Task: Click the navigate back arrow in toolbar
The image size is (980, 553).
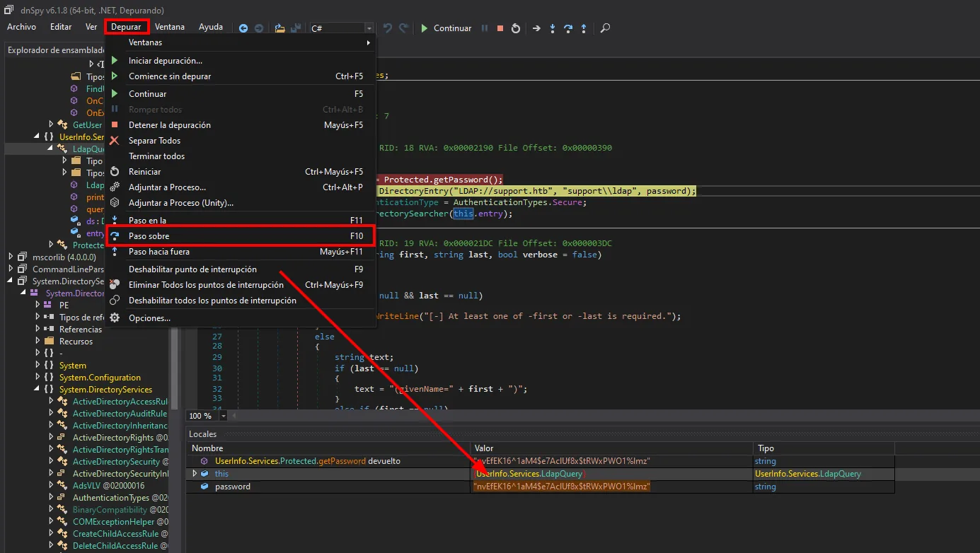Action: click(x=243, y=28)
